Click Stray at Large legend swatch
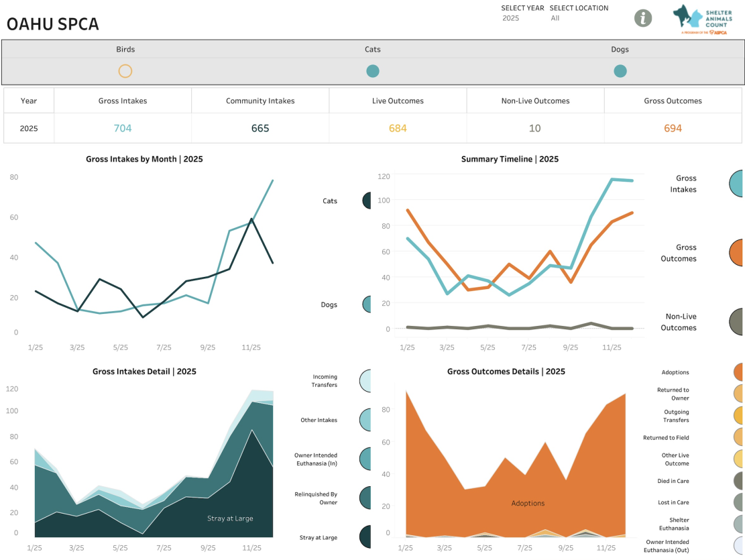 click(365, 537)
